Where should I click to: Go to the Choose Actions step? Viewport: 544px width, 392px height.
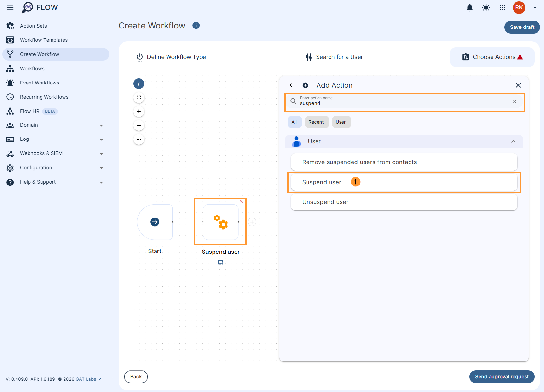(493, 57)
